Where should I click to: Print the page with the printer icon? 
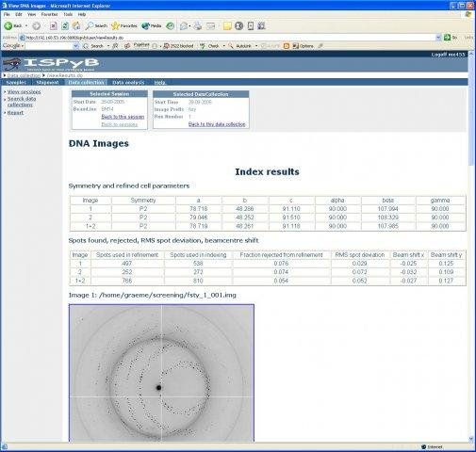pos(198,25)
